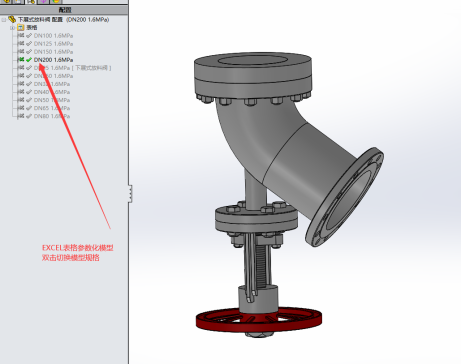Image resolution: width=461 pixels, height=364 pixels.
Task: Select the angled outlet flange face
Action: point(345,197)
